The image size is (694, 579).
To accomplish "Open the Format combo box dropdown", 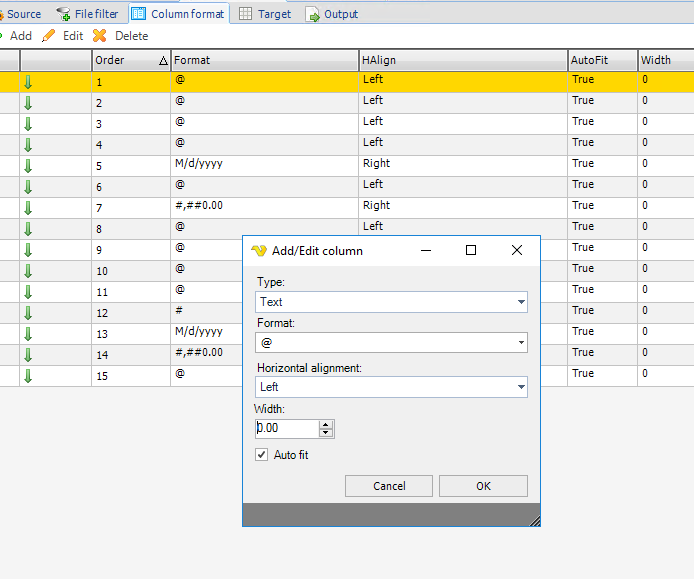I will pyautogui.click(x=521, y=343).
